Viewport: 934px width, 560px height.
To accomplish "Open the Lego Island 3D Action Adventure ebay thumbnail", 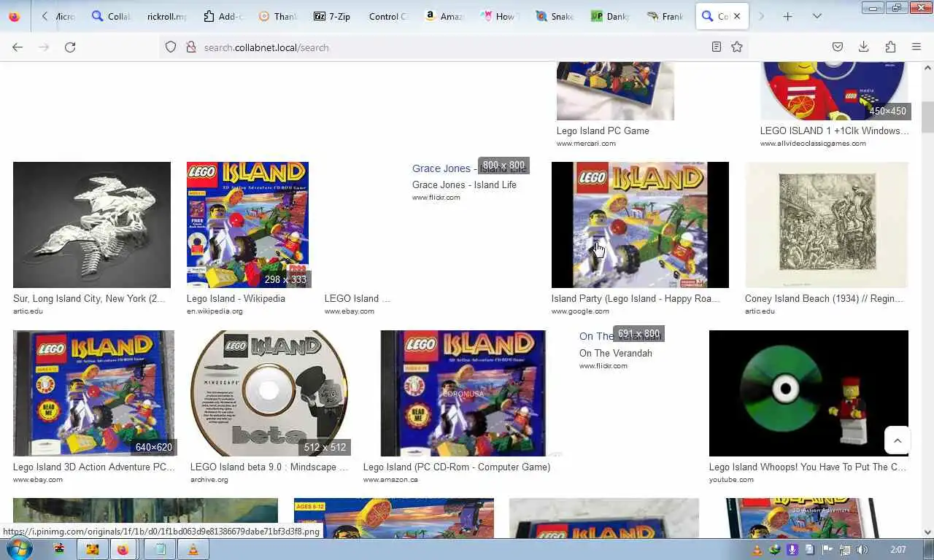I will (x=93, y=393).
